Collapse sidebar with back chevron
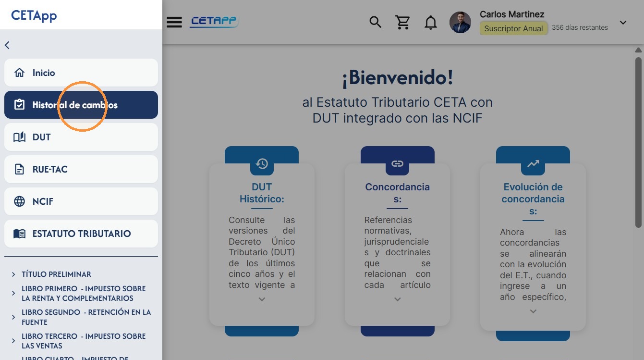 pos(7,45)
